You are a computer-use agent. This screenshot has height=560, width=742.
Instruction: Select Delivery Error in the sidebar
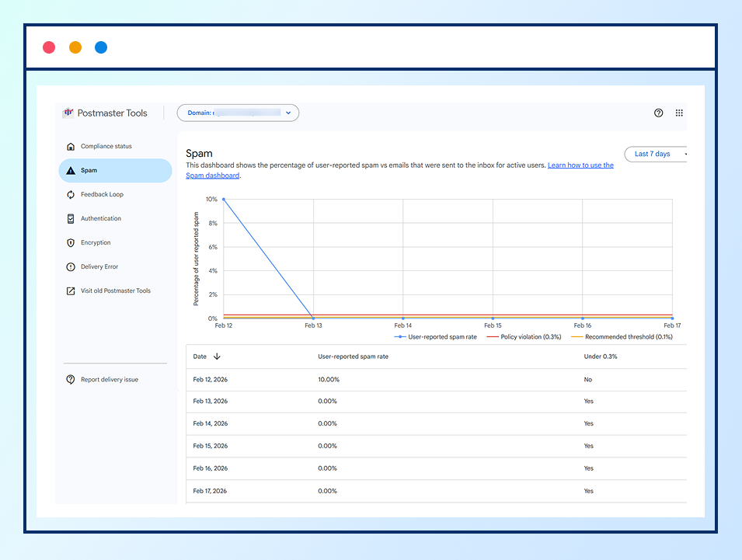[99, 266]
